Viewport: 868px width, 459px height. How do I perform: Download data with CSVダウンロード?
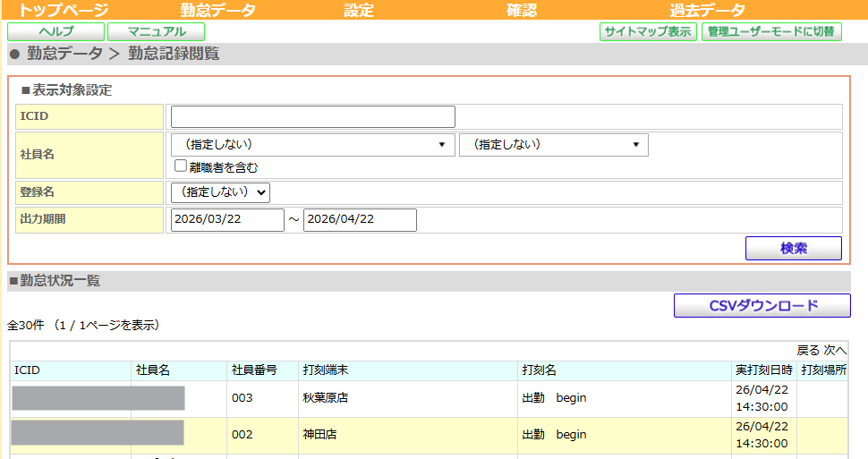tap(762, 306)
